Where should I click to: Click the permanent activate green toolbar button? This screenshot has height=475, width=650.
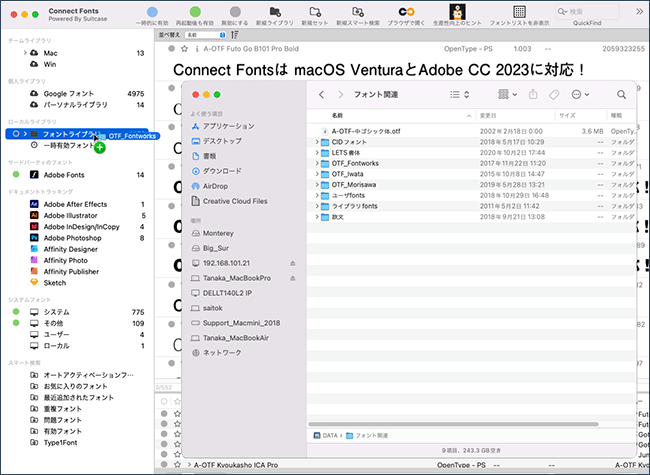pos(195,12)
